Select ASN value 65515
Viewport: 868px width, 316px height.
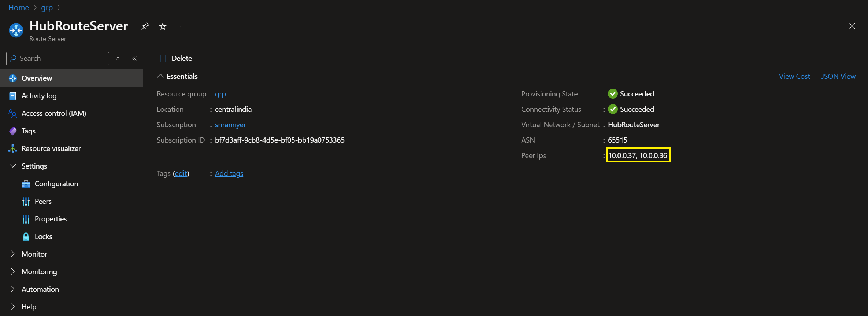[617, 140]
